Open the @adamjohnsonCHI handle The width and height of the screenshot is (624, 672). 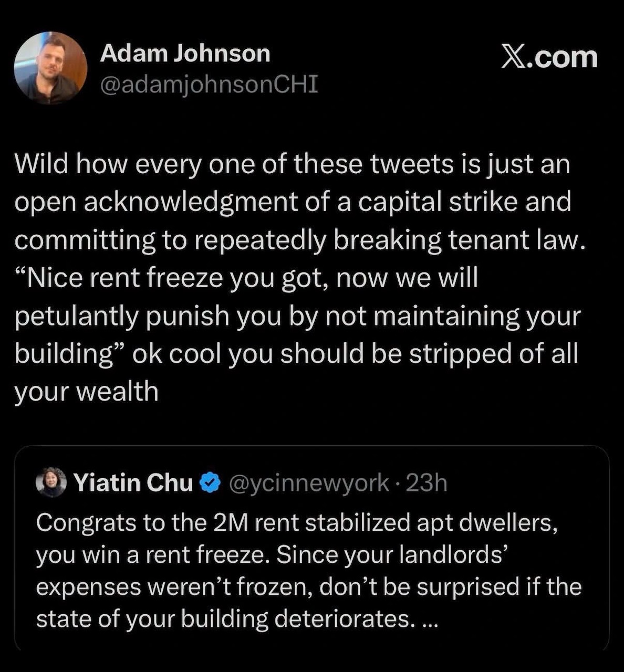209,84
